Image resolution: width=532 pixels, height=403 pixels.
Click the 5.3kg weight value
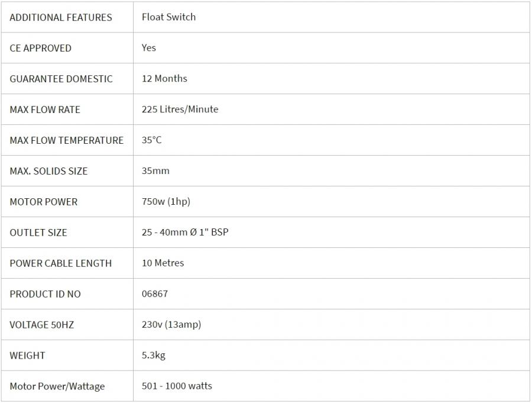tap(153, 356)
